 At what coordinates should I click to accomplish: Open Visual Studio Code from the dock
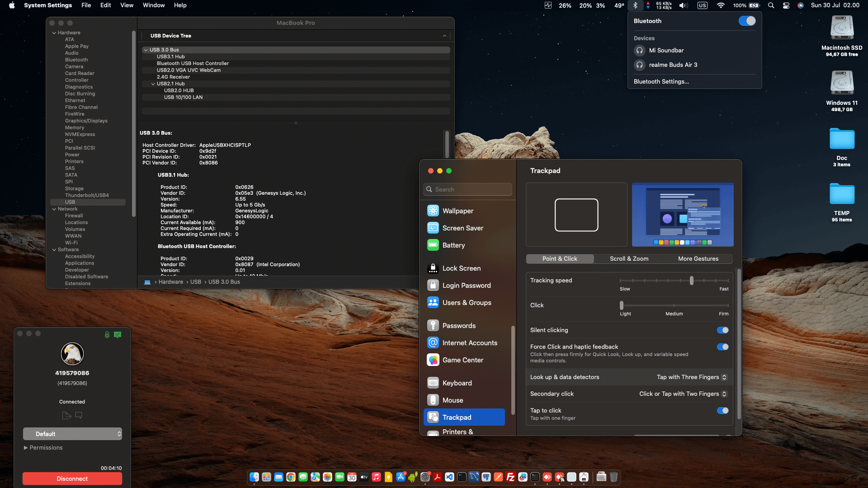(450, 477)
